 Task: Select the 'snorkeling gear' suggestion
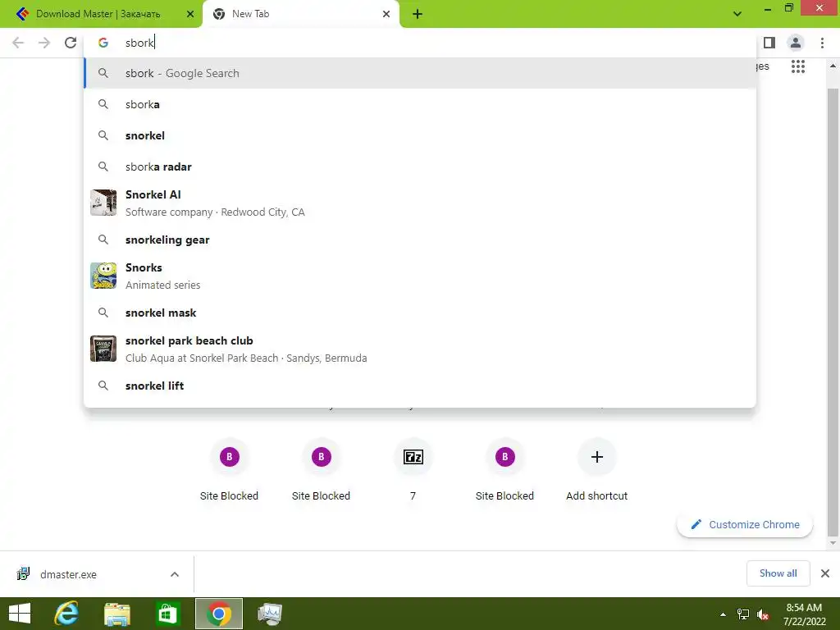420,240
